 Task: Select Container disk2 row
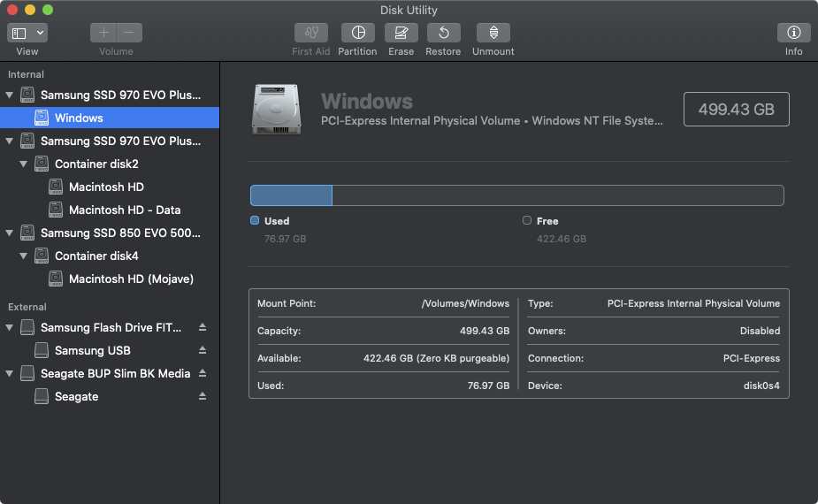(110, 164)
